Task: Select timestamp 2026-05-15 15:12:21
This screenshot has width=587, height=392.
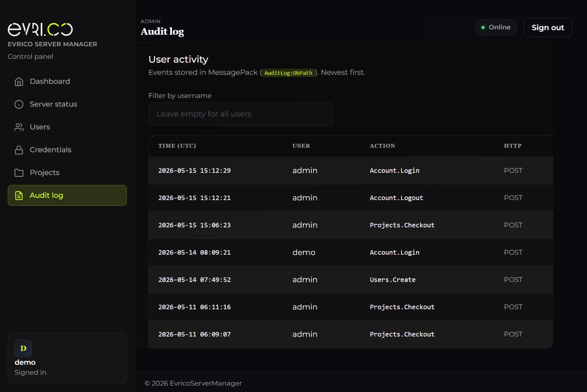Action: (x=194, y=198)
